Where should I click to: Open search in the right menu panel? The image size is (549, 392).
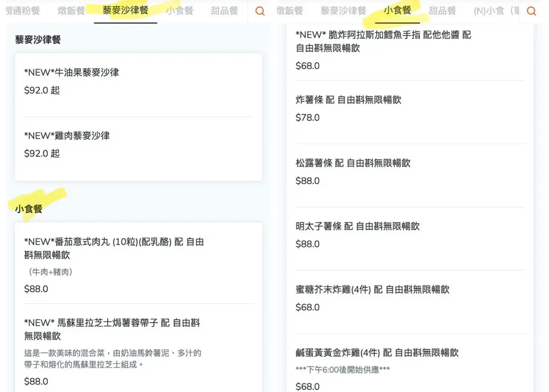(x=531, y=11)
